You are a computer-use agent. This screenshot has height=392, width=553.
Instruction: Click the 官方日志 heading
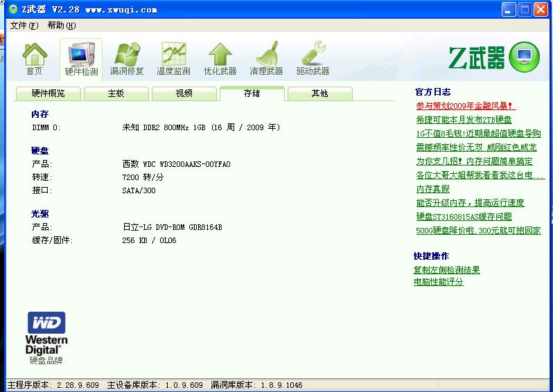[x=432, y=92]
